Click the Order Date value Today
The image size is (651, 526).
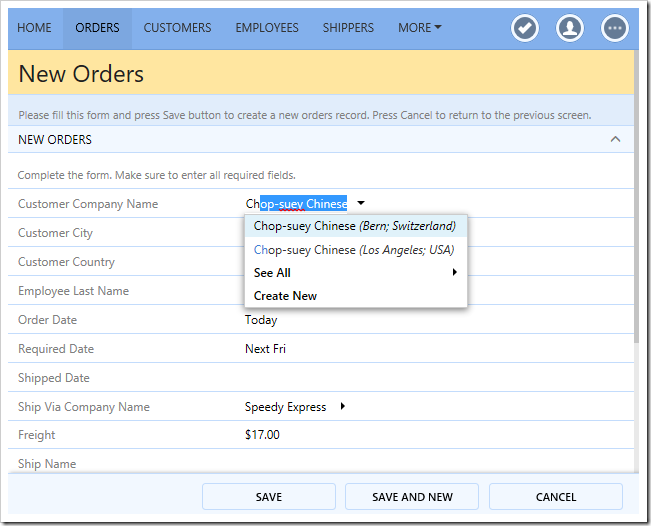261,320
